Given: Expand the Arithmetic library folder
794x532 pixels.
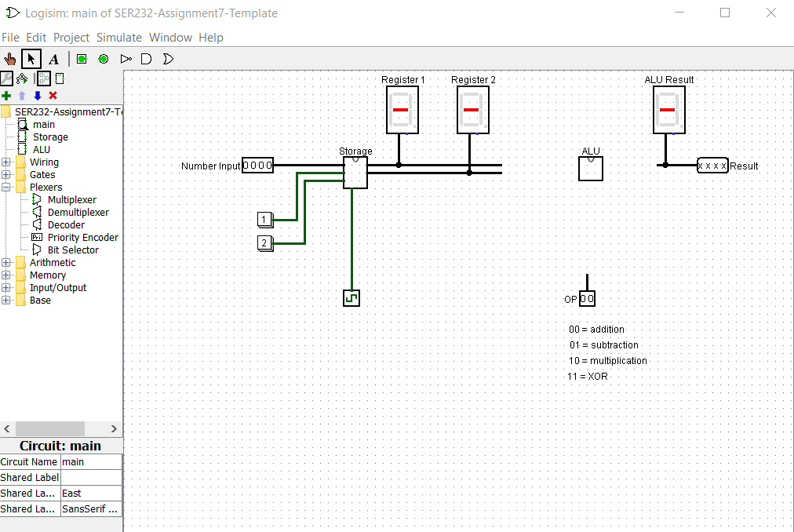Looking at the screenshot, I should [x=5, y=262].
